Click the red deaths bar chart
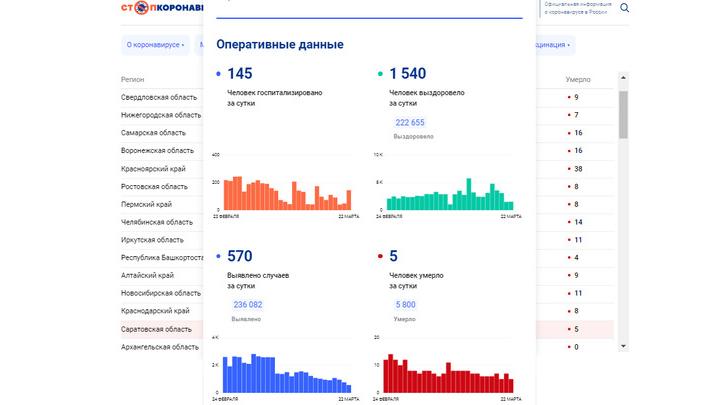Viewport: 720px width, 405px height. tap(448, 373)
